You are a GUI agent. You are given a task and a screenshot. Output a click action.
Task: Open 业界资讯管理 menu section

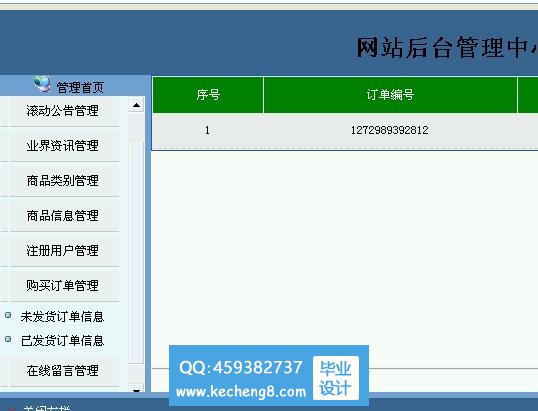62,146
